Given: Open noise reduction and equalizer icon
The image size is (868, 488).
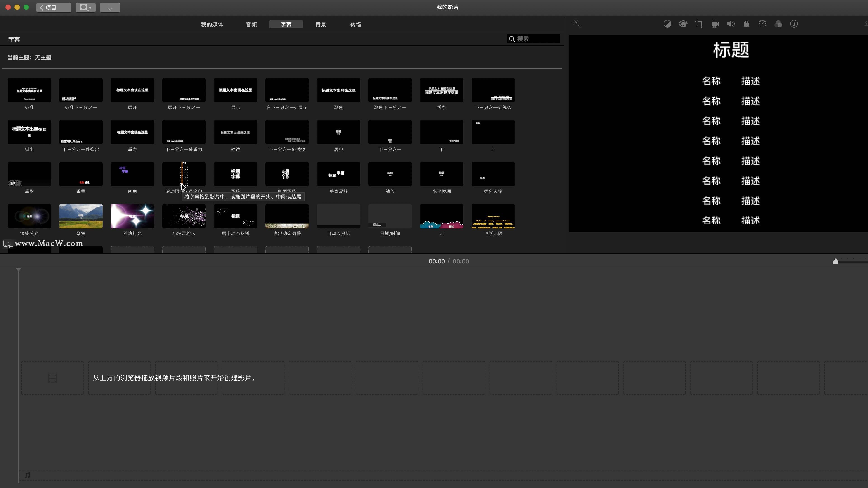Looking at the screenshot, I should coord(746,24).
